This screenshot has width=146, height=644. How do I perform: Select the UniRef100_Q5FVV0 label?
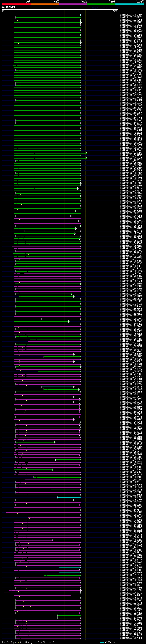click(x=131, y=32)
